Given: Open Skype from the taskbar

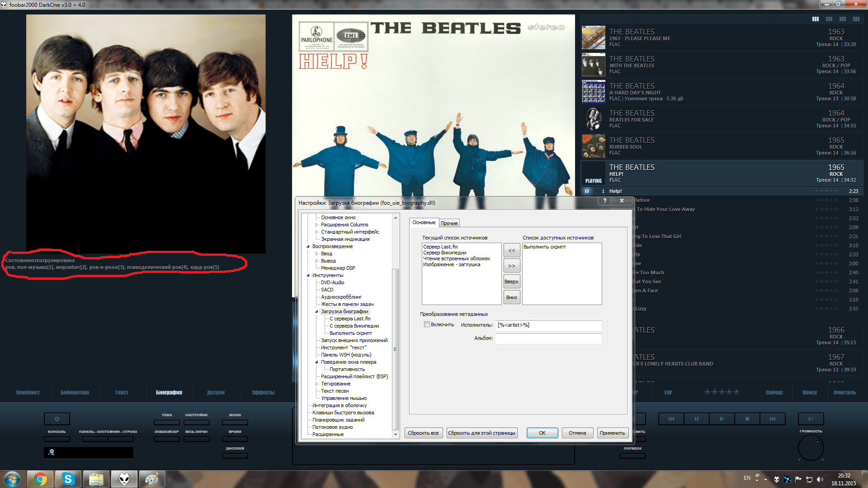Looking at the screenshot, I should (x=68, y=479).
